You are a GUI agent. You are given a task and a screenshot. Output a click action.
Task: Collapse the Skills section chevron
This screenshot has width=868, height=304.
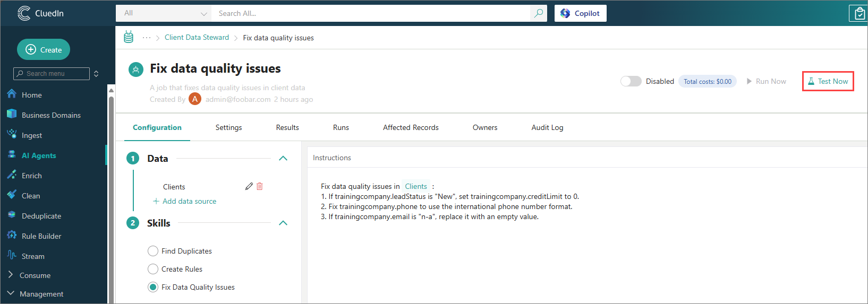click(283, 223)
